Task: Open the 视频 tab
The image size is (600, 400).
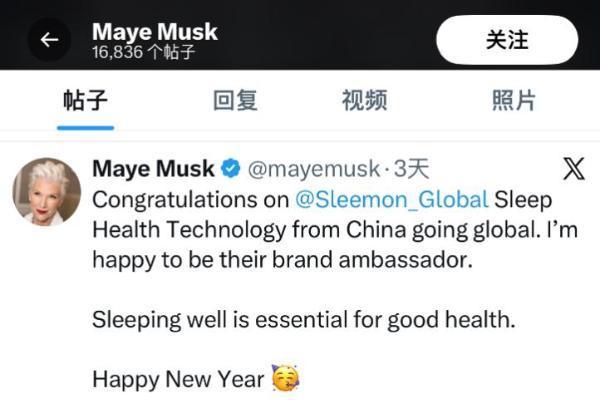Action: click(x=364, y=100)
